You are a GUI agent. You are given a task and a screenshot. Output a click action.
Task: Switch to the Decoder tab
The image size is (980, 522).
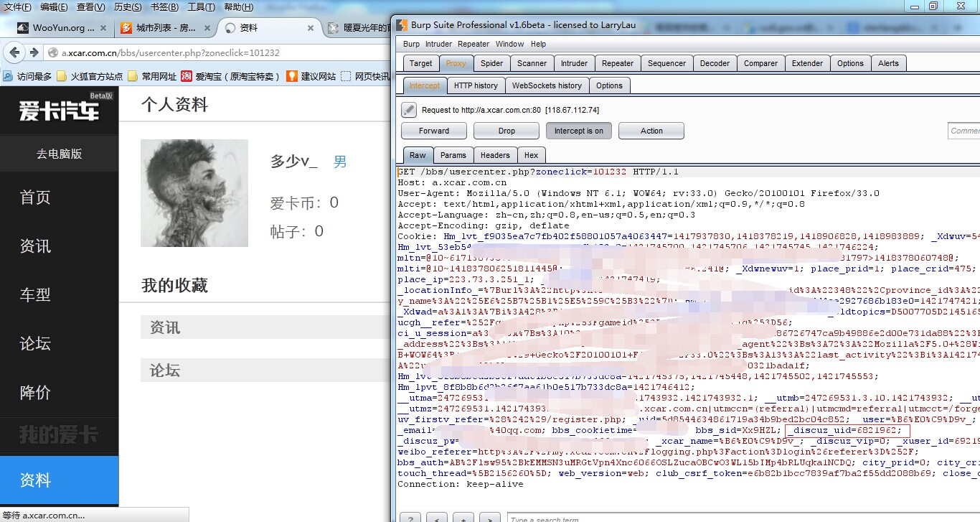click(715, 63)
